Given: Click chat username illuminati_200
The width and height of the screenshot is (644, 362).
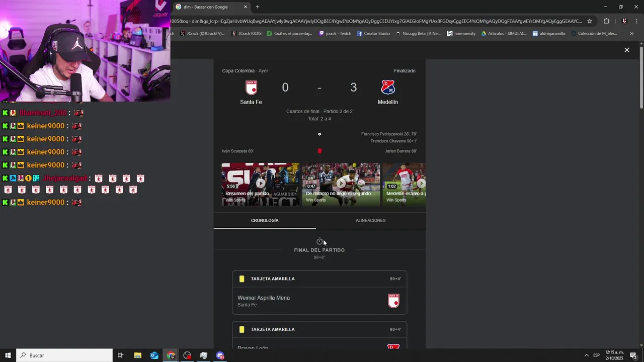Looking at the screenshot, I should pos(43,113).
